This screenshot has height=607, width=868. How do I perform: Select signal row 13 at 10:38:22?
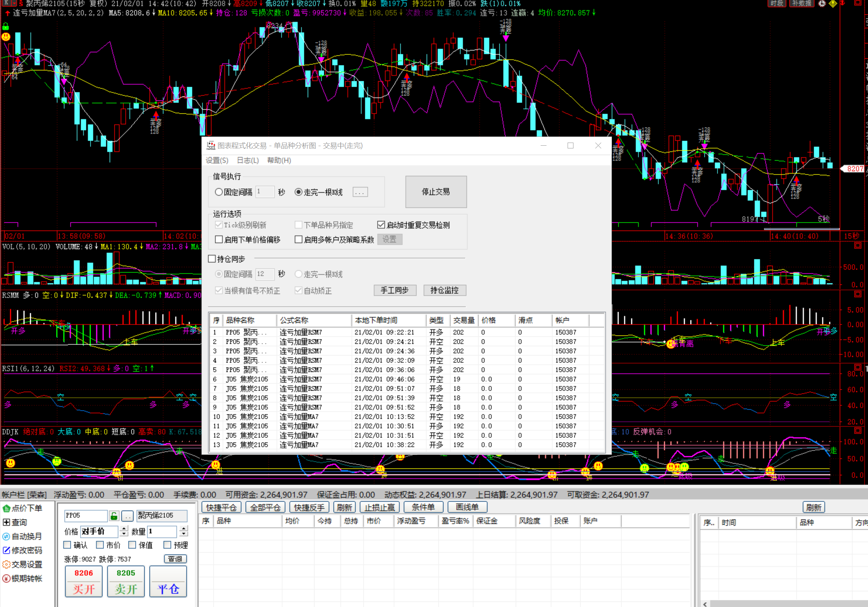407,445
